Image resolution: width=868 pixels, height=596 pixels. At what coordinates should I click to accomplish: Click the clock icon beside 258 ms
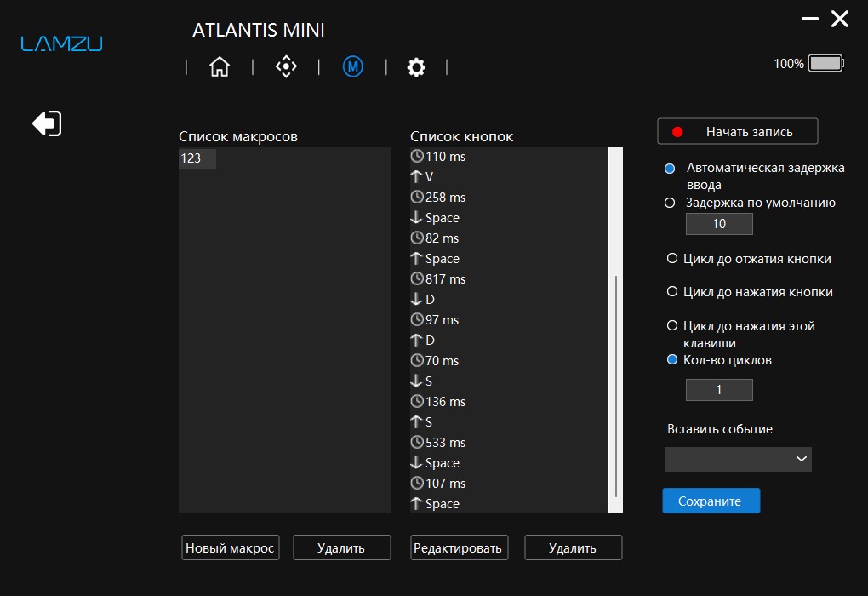click(417, 197)
